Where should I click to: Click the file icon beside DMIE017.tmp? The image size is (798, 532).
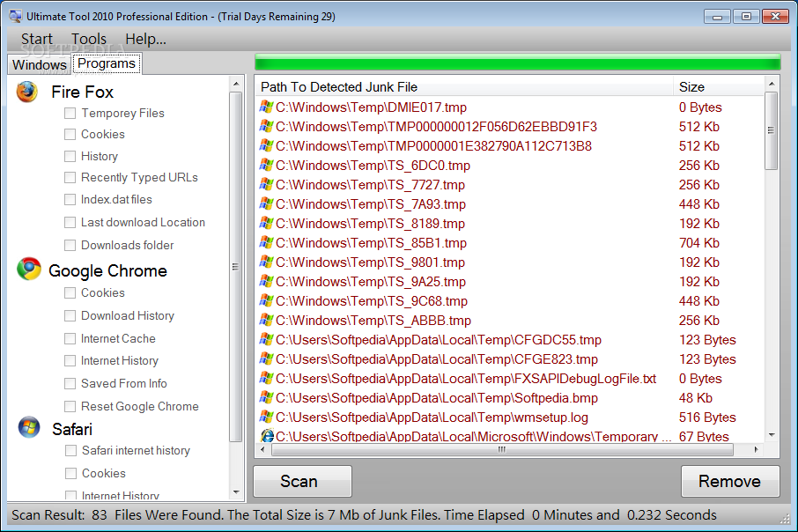[267, 107]
